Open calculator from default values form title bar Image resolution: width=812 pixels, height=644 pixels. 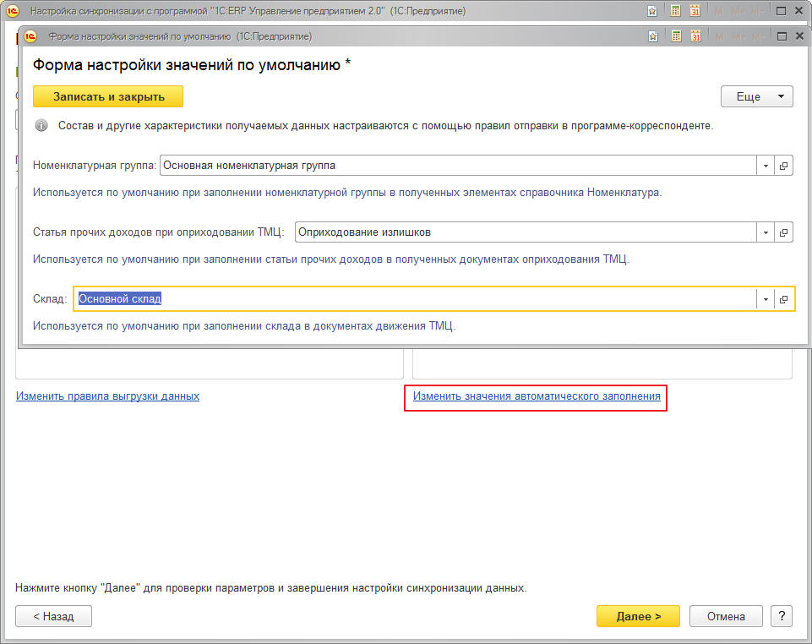(x=675, y=36)
